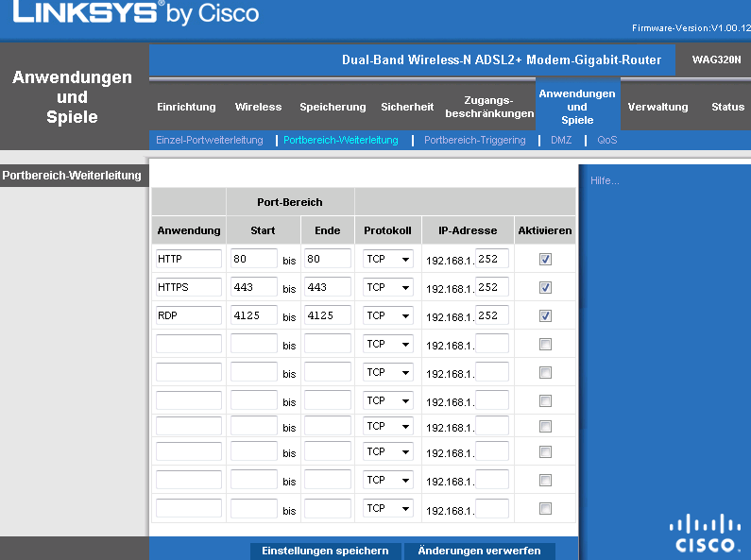Toggle Aktivieren checkbox for RDP row
Viewport: 751px width, 560px height.
tap(545, 315)
